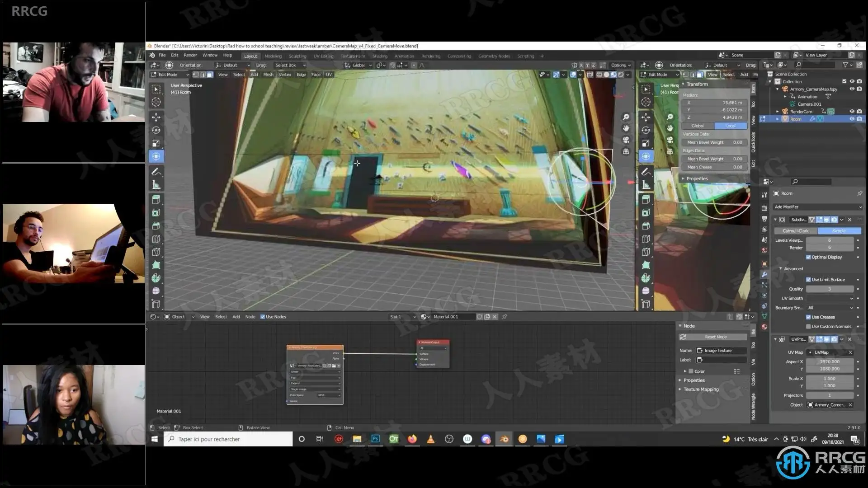868x488 pixels.
Task: Select the Cursor tool
Action: 156,102
